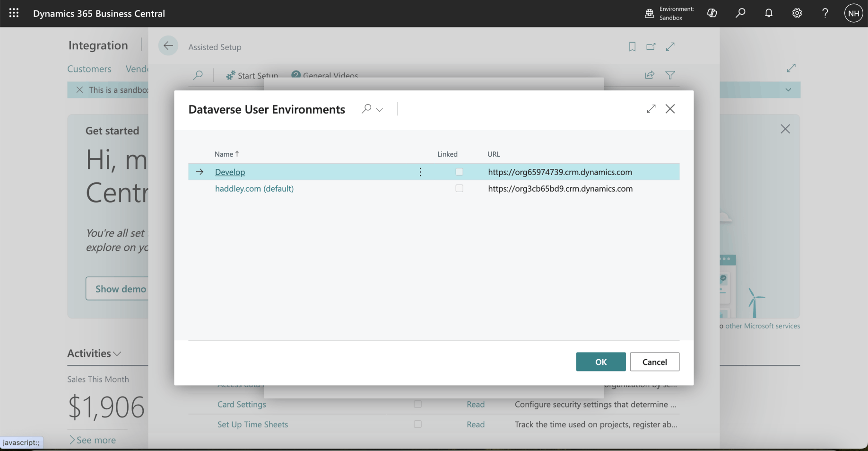Image resolution: width=868 pixels, height=451 pixels.
Task: Open the notifications bell
Action: 769,13
